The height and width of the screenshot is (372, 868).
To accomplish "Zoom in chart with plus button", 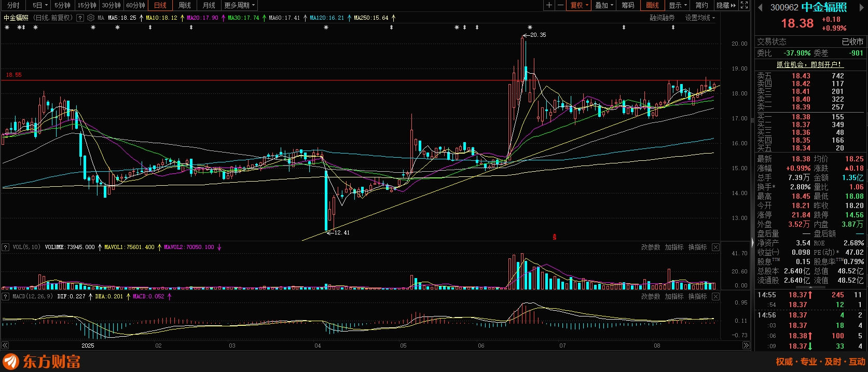I will pyautogui.click(x=549, y=5).
